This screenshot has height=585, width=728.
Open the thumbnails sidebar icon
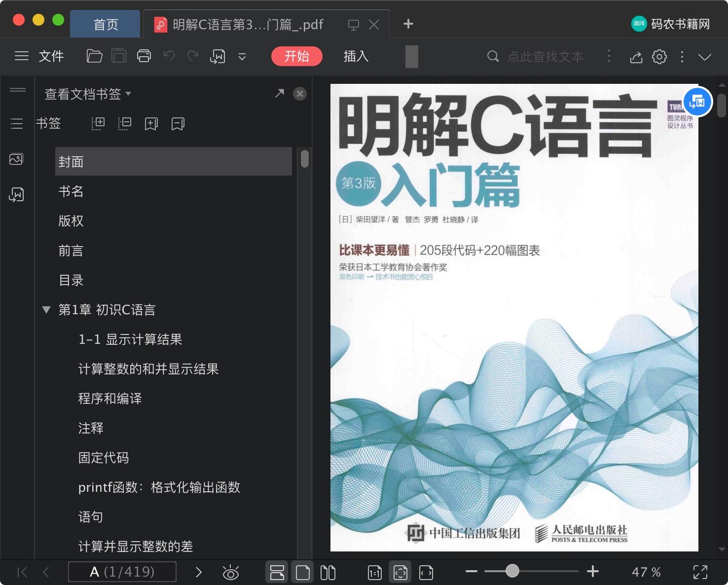coord(16,159)
